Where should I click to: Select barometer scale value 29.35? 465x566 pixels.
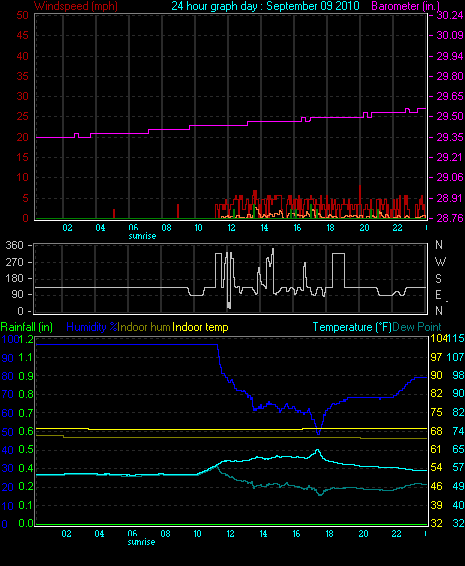[449, 137]
